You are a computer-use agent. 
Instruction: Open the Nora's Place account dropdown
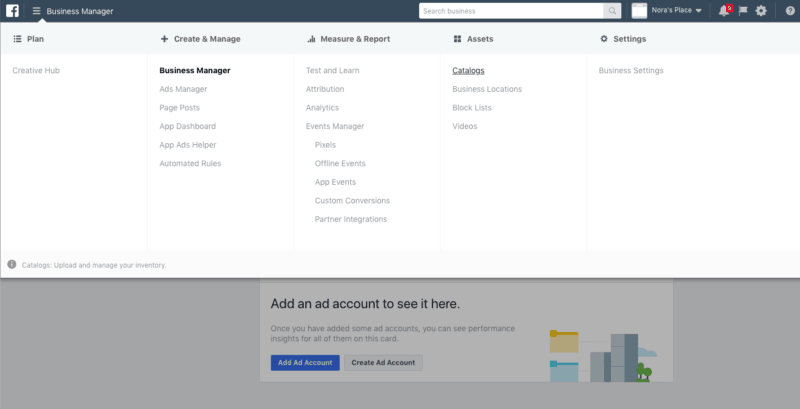click(677, 10)
